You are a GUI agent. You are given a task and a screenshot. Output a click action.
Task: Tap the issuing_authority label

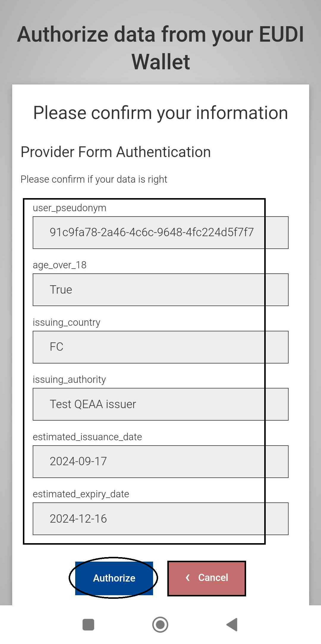pyautogui.click(x=69, y=380)
